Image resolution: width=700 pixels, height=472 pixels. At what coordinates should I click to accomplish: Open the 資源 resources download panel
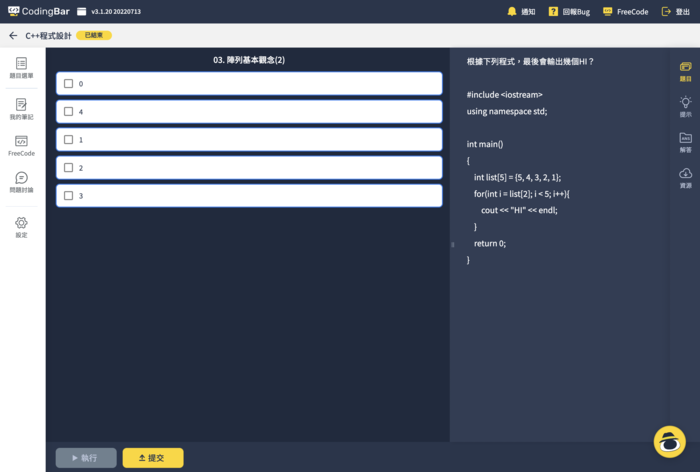pos(685,177)
